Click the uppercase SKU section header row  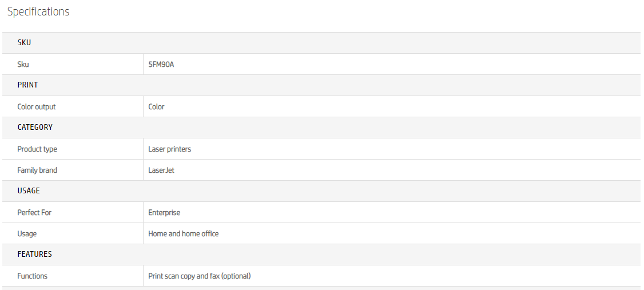24,43
